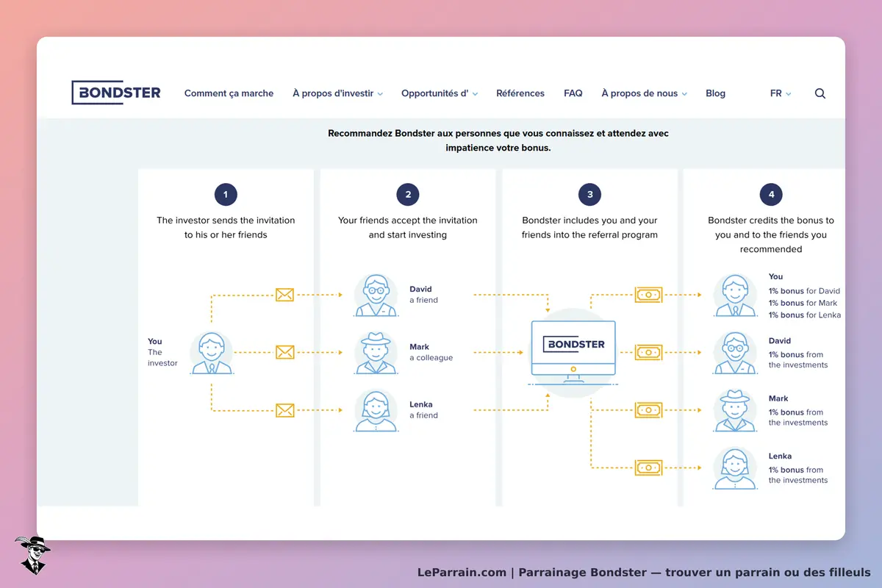Click the middle envelope icon toward Mark

click(284, 352)
